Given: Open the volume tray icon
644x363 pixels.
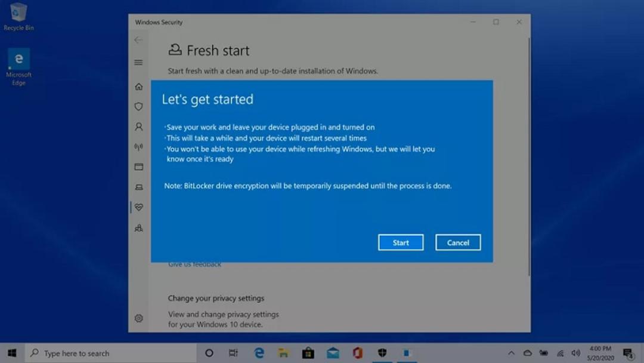Looking at the screenshot, I should [576, 353].
